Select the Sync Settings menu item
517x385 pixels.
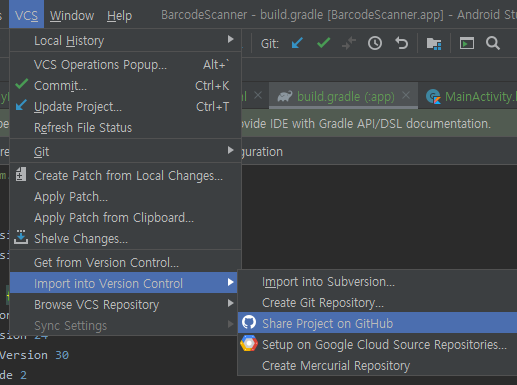click(123, 325)
